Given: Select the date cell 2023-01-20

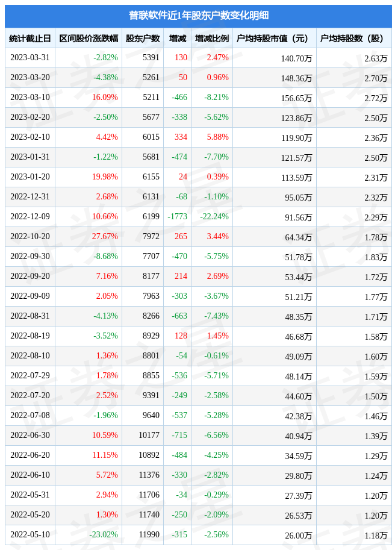Looking at the screenshot, I should click(30, 177).
